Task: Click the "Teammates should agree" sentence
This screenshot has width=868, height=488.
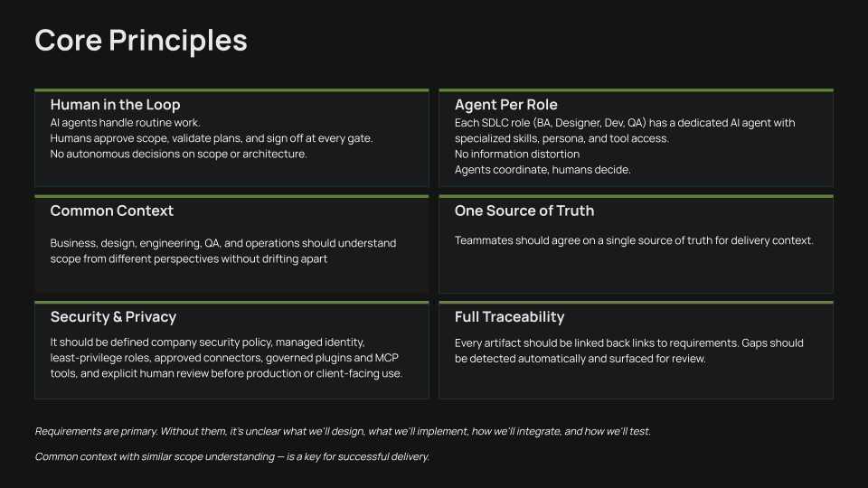Action: click(x=633, y=240)
